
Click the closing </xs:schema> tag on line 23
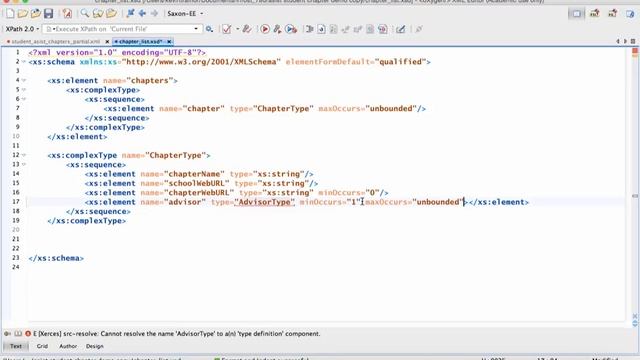[56, 258]
